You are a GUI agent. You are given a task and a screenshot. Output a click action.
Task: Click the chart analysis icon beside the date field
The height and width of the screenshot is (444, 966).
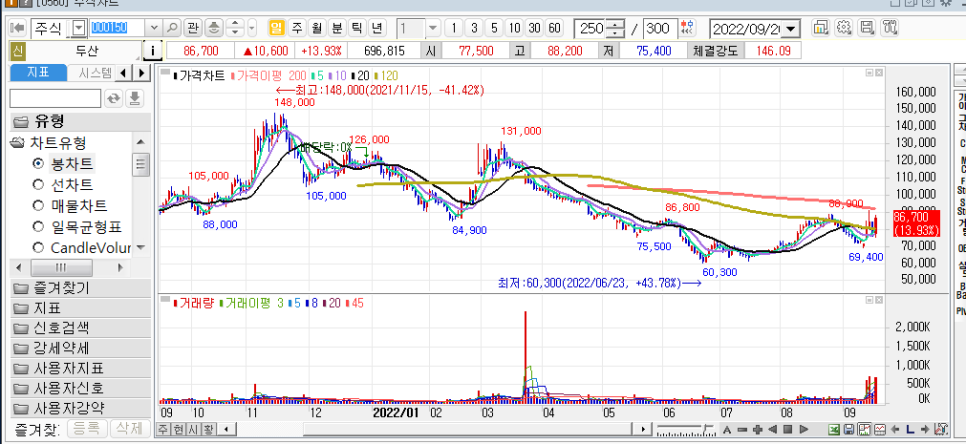point(821,28)
